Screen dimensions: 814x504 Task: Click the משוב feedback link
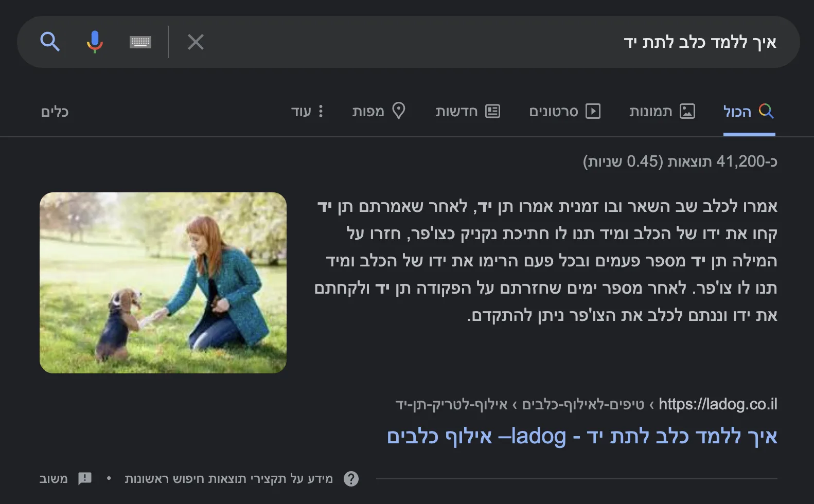pos(54,479)
